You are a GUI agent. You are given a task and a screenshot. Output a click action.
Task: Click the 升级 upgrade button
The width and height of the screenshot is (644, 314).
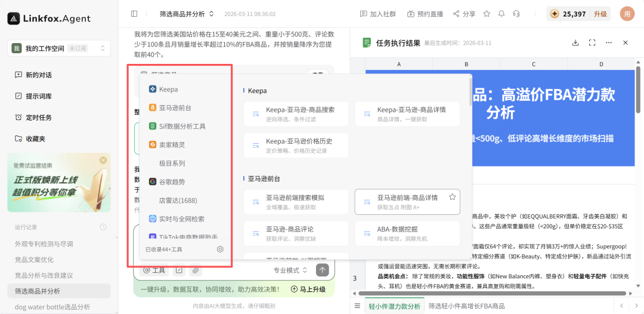pos(600,14)
